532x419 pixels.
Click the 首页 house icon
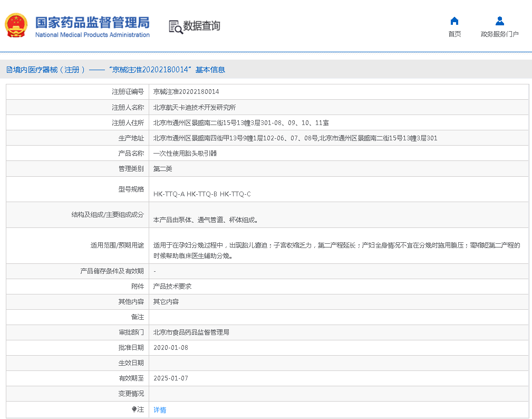[454, 21]
